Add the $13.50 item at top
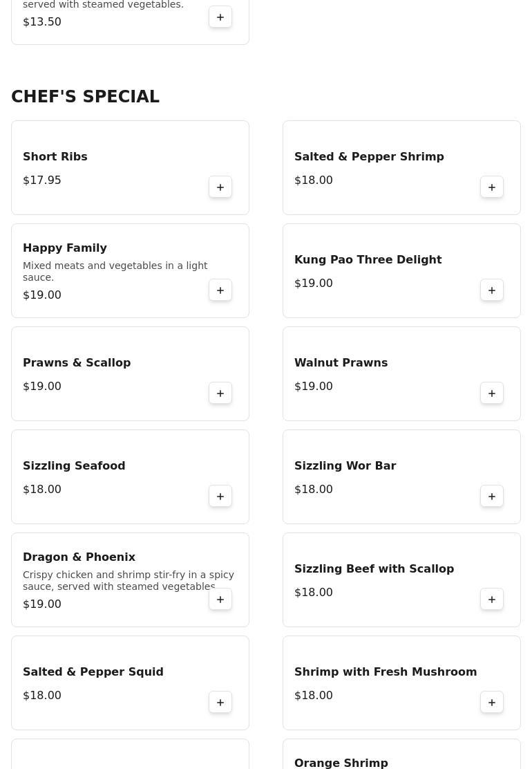 [220, 17]
